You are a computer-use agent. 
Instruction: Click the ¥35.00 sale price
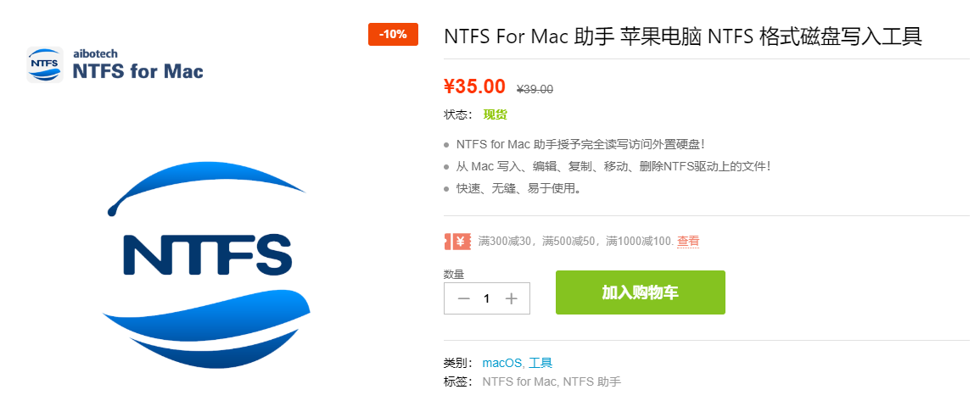point(474,86)
